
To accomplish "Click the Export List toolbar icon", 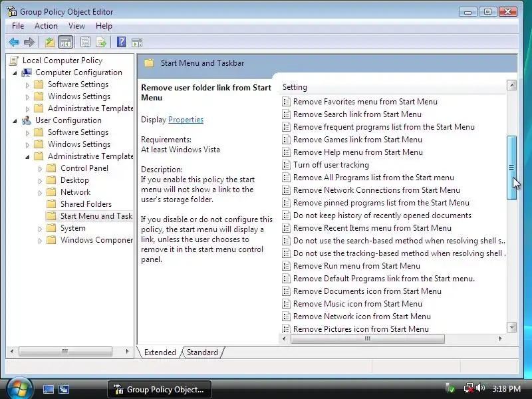I will click(101, 43).
